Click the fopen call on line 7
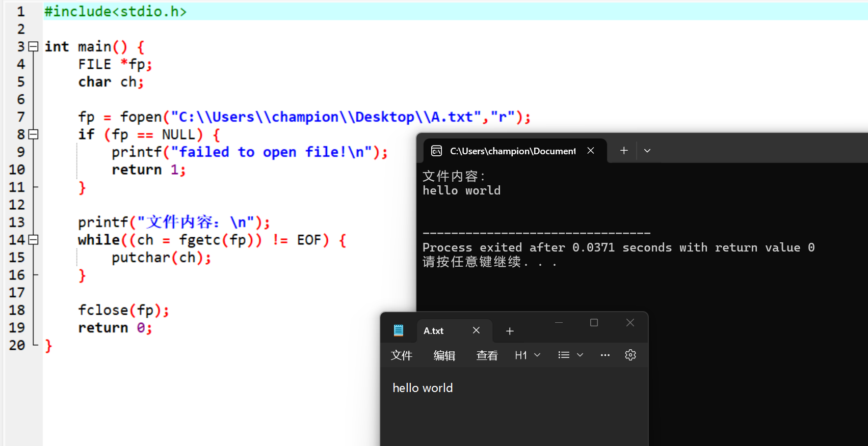Image resolution: width=868 pixels, height=446 pixels. point(304,117)
